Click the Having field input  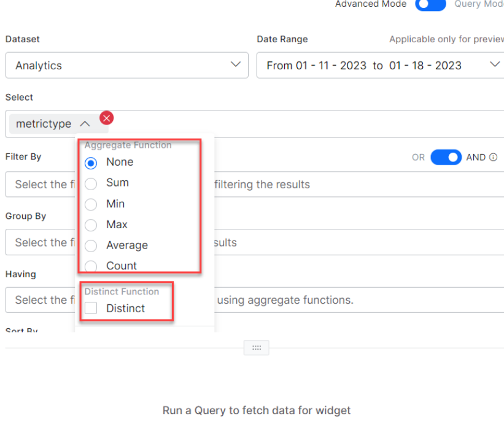pyautogui.click(x=368, y=300)
